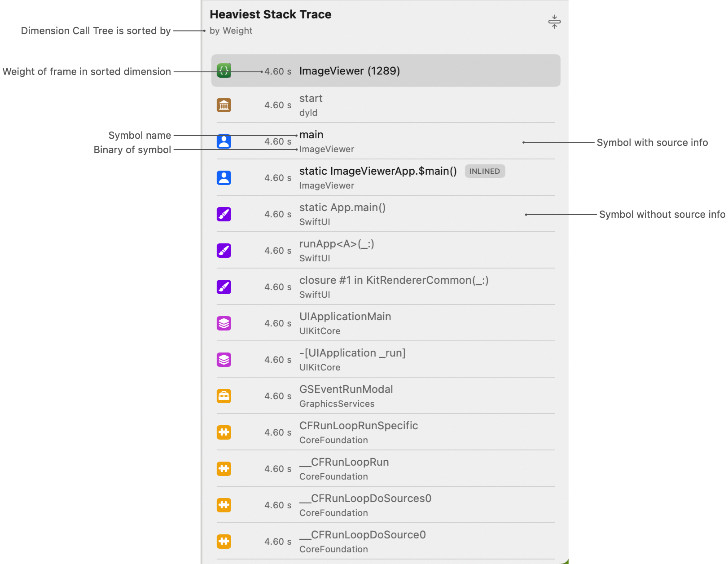728x564 pixels.
Task: Click the blue person icon next to main
Action: point(224,141)
